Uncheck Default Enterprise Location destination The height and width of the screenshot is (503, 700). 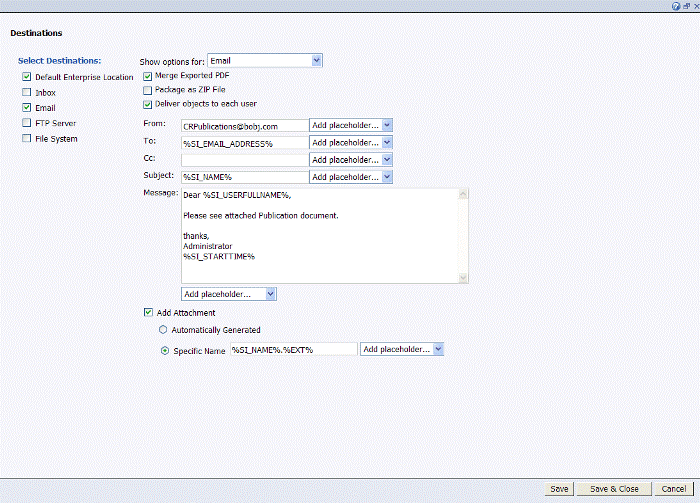point(27,77)
